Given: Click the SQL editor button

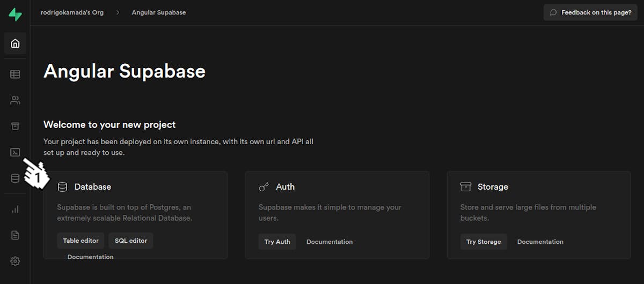Looking at the screenshot, I should click(x=131, y=241).
